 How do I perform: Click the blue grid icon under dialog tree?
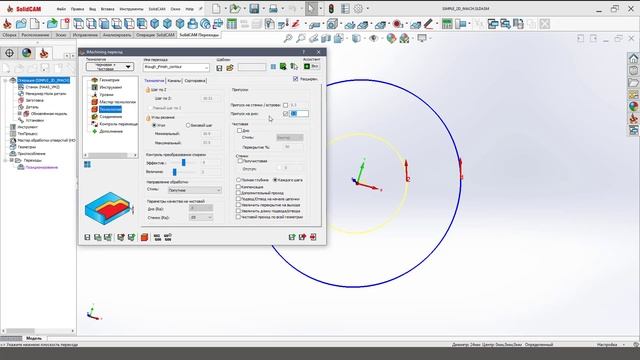point(87,164)
